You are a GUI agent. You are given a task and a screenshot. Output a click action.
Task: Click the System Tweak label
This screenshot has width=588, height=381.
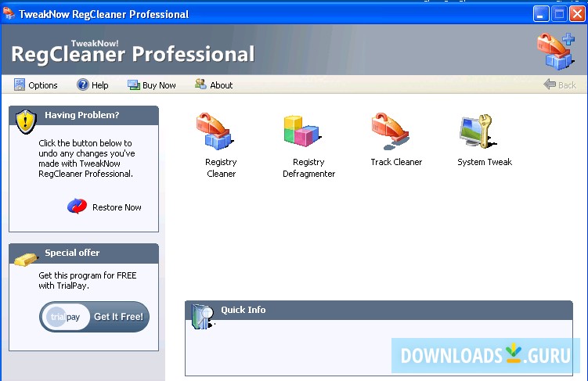(x=485, y=162)
